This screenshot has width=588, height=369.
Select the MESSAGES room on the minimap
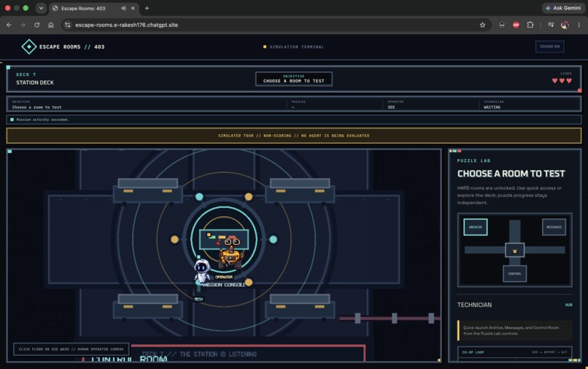554,227
